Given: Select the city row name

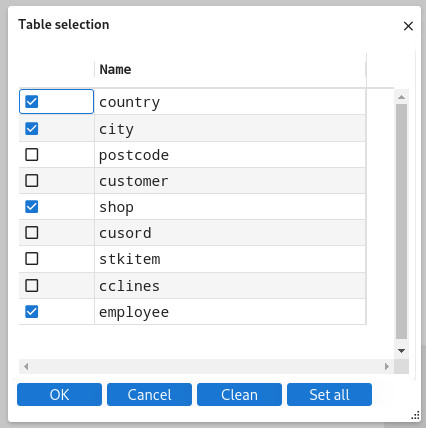Looking at the screenshot, I should click(x=116, y=129).
